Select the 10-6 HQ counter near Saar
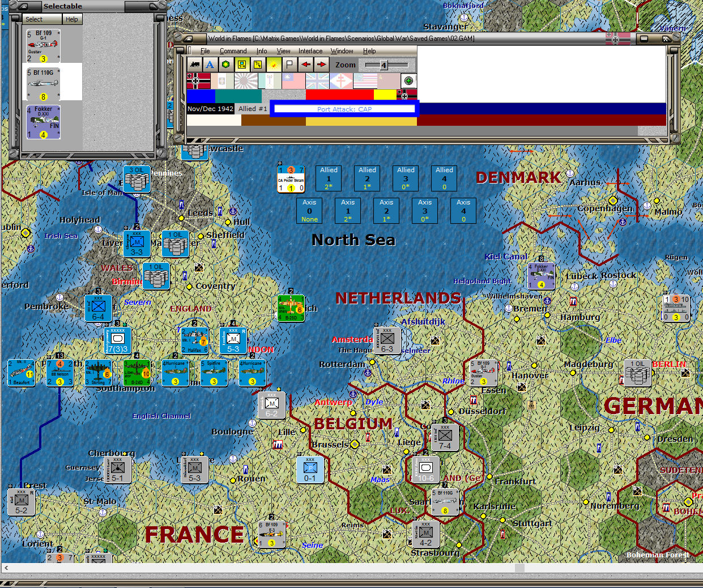The width and height of the screenshot is (703, 588). point(426,470)
